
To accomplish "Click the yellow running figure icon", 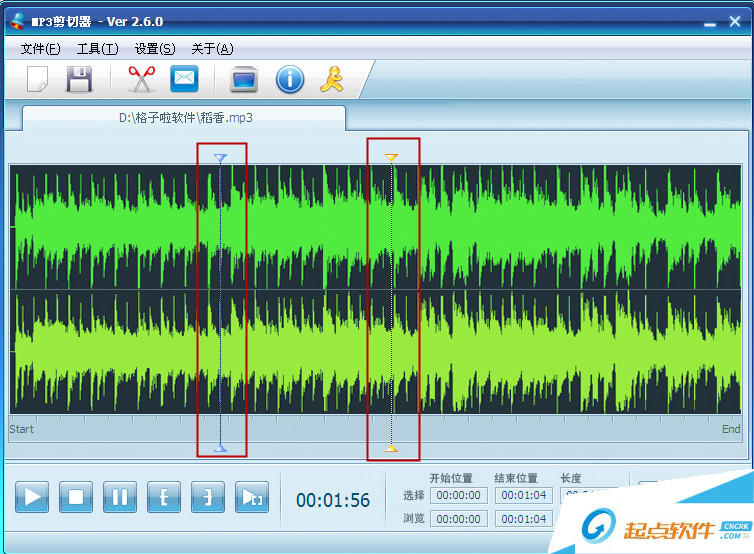I will pos(332,79).
